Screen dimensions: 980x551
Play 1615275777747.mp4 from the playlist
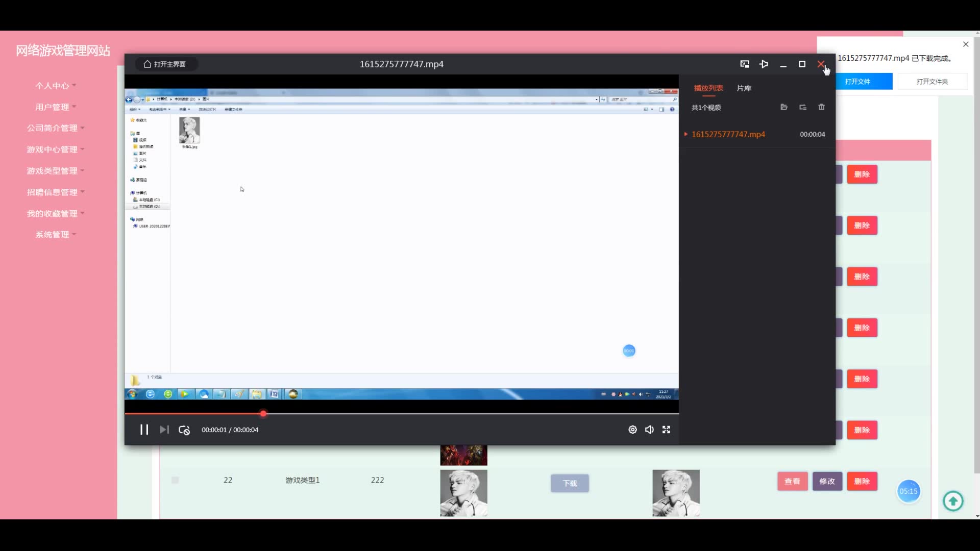pos(728,134)
